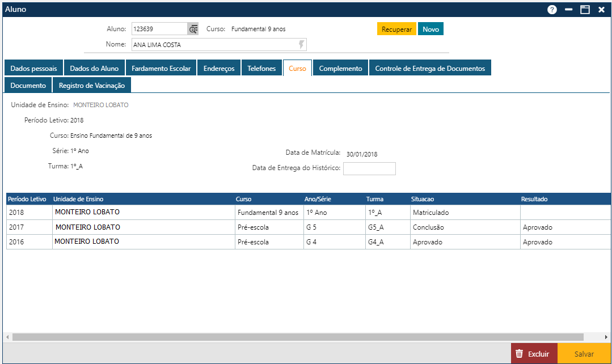Go to Registro de Vacinação tab

[92, 86]
